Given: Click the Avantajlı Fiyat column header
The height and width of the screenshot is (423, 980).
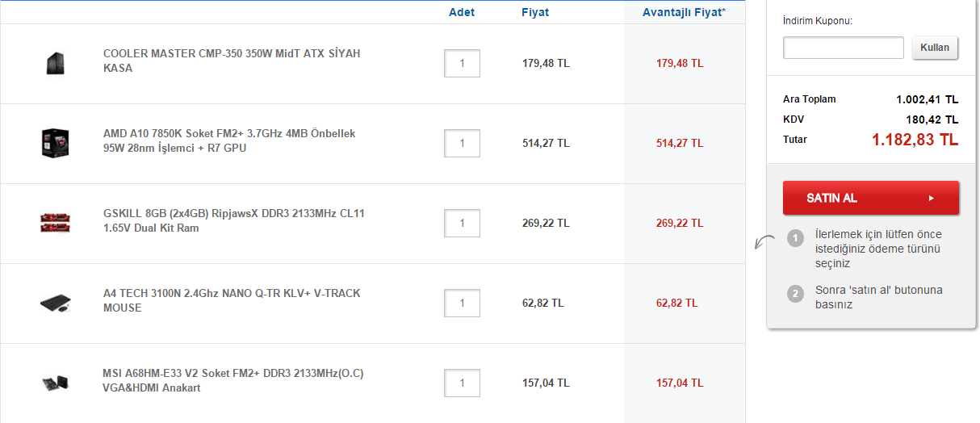Looking at the screenshot, I should [684, 12].
